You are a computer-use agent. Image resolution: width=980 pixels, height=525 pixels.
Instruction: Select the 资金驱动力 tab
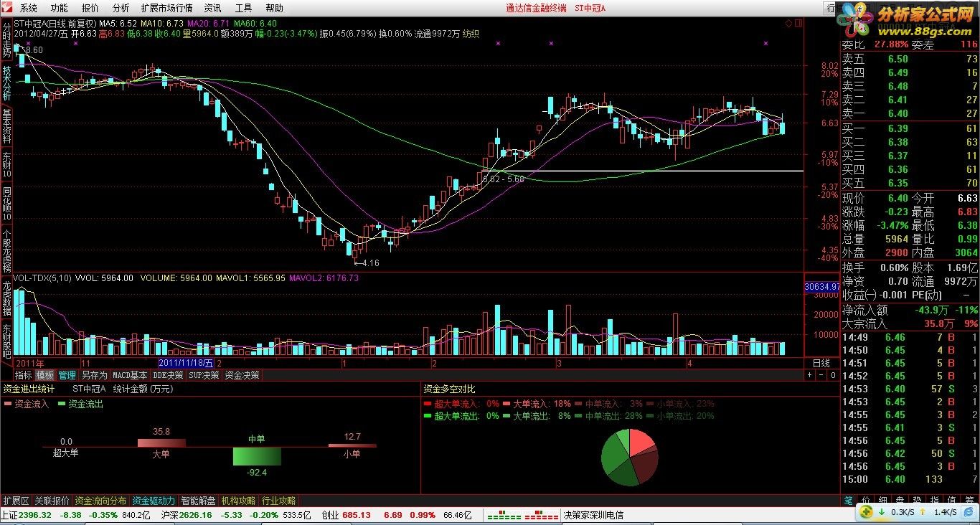[x=154, y=501]
